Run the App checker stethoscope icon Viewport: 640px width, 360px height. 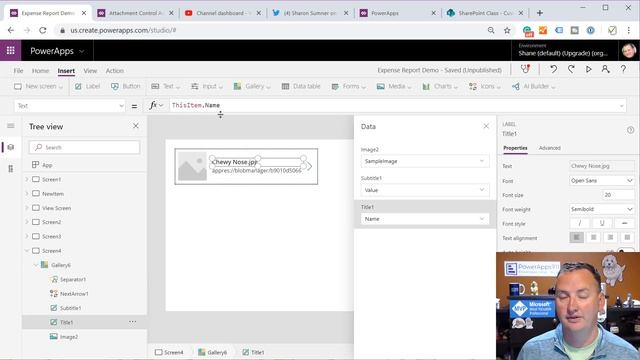(x=525, y=69)
